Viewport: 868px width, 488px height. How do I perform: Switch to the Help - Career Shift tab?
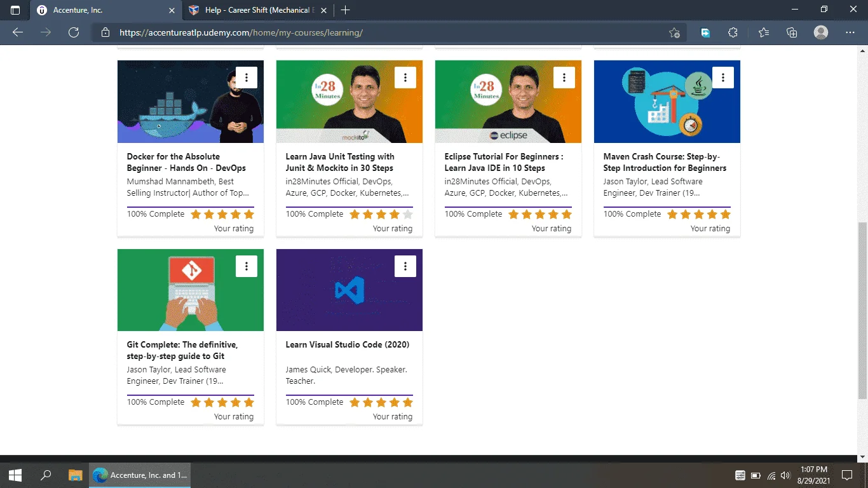pos(258,10)
